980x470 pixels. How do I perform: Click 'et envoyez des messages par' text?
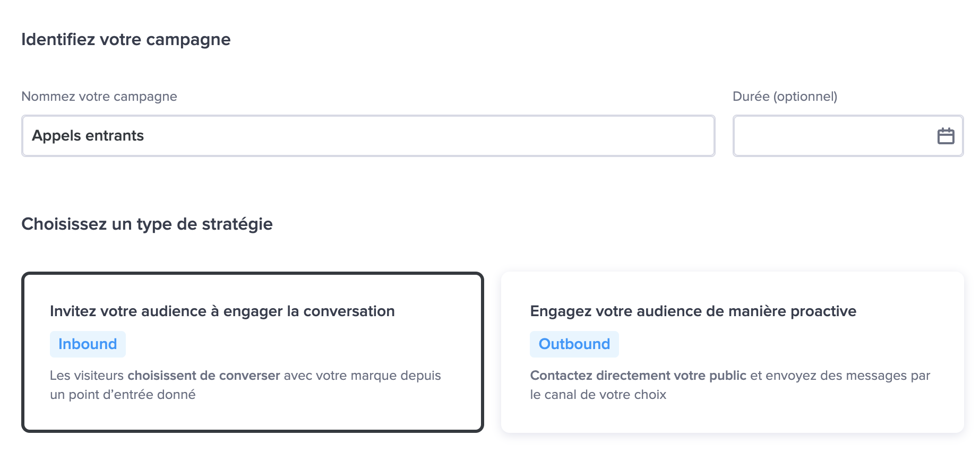840,376
